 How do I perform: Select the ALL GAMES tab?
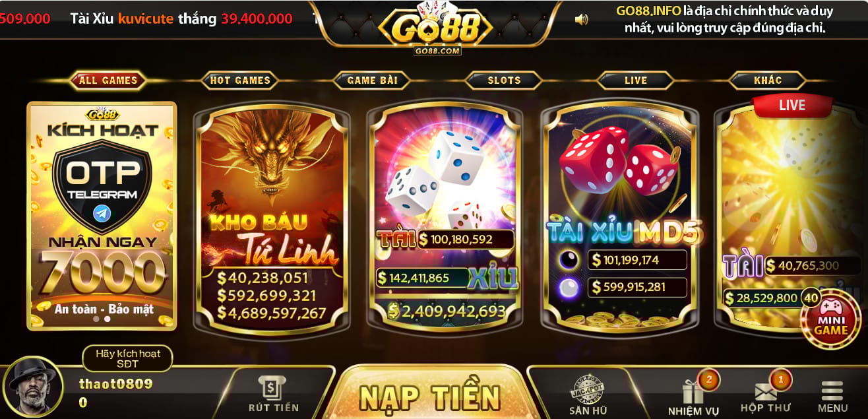pyautogui.click(x=108, y=81)
